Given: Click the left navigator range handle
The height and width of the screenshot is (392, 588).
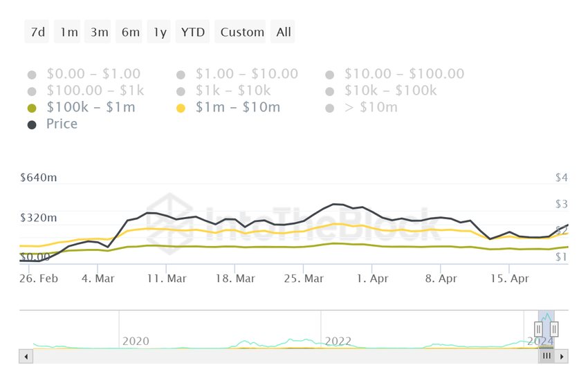Looking at the screenshot, I should click(539, 329).
